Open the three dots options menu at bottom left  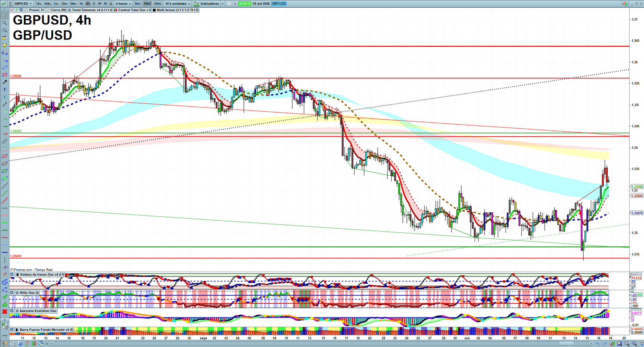click(x=4, y=336)
